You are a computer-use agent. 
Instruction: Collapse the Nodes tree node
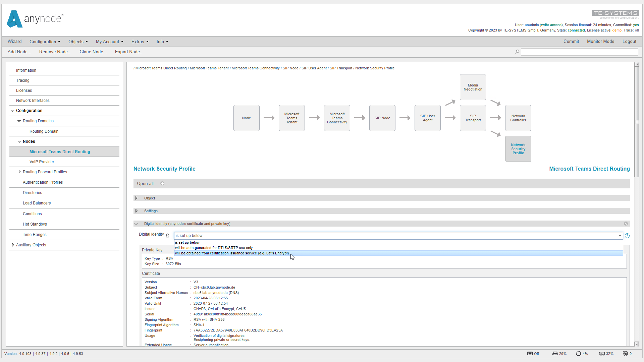pyautogui.click(x=19, y=141)
